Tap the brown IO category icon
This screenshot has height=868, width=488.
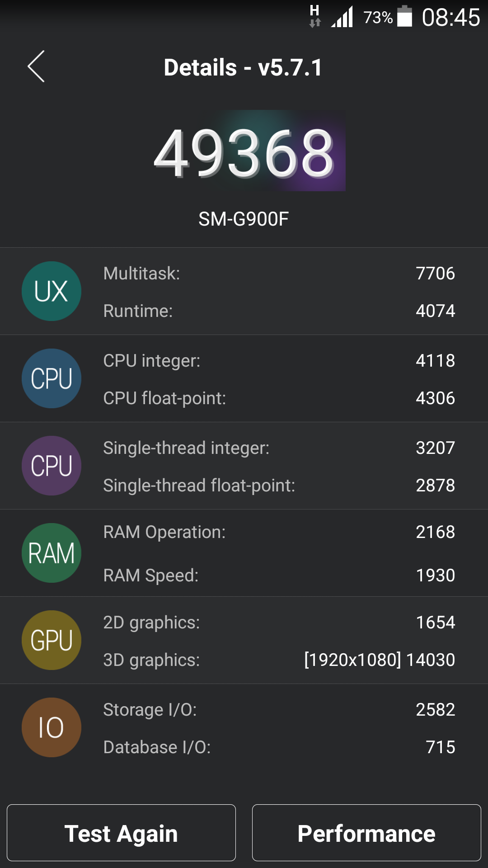point(52,727)
